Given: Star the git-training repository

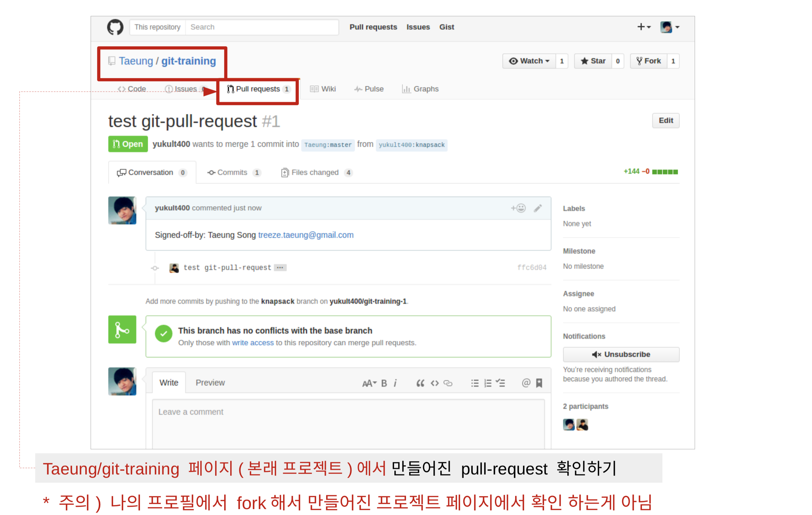Looking at the screenshot, I should (x=593, y=61).
